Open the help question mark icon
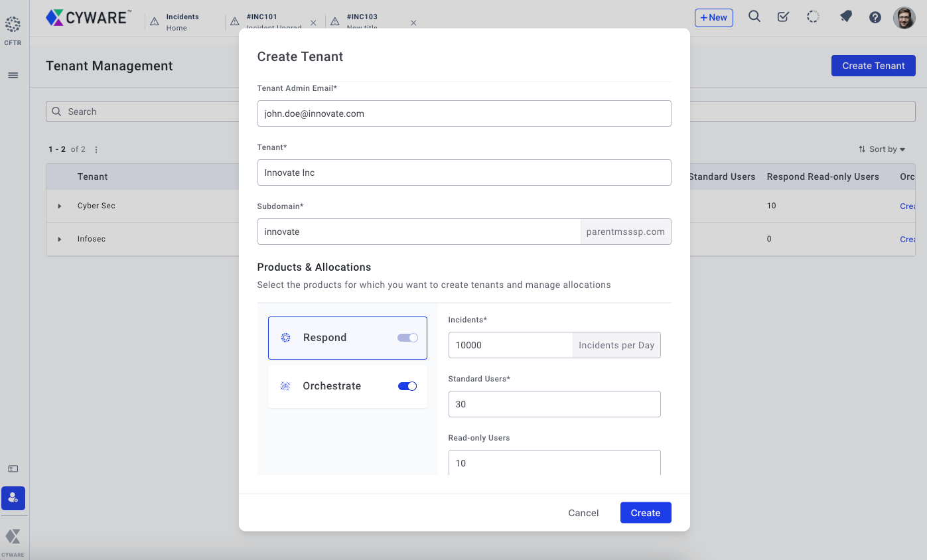Image resolution: width=927 pixels, height=560 pixels. coord(875,18)
